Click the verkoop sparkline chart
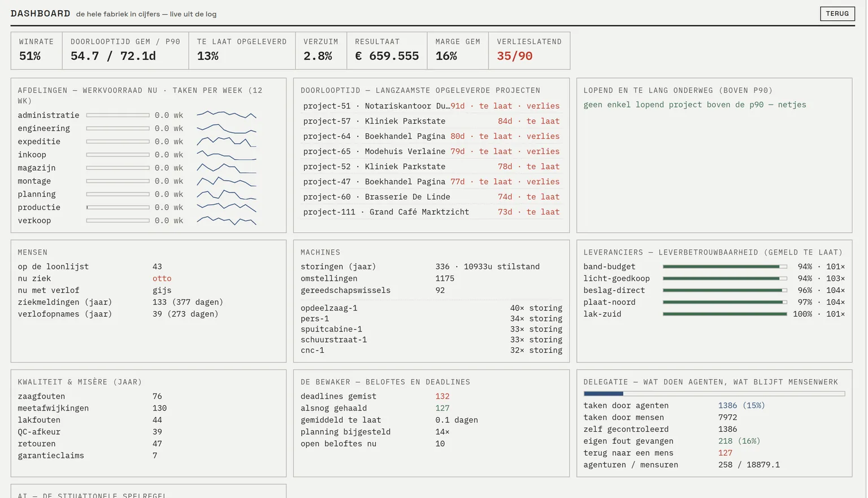Screen dimensions: 868x498 coord(227,220)
